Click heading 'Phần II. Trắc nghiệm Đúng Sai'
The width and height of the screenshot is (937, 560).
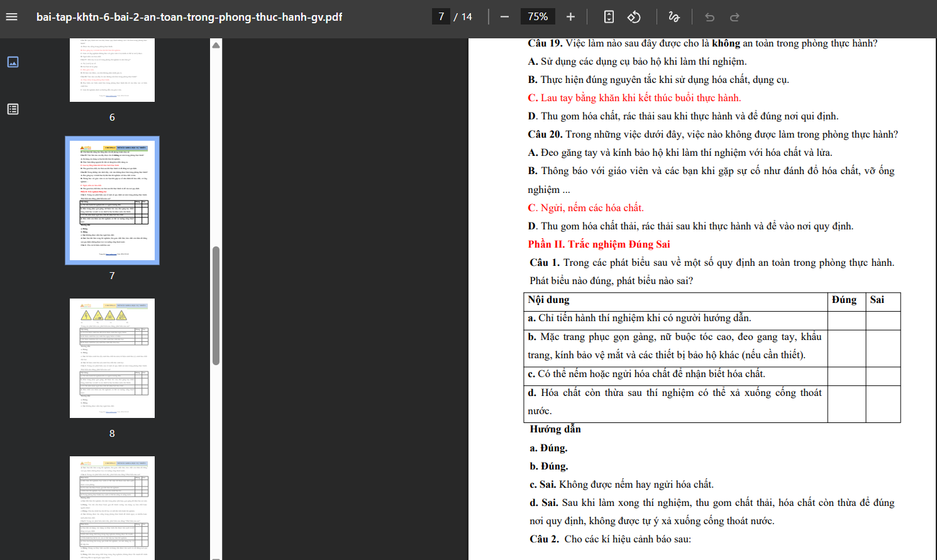click(x=599, y=244)
